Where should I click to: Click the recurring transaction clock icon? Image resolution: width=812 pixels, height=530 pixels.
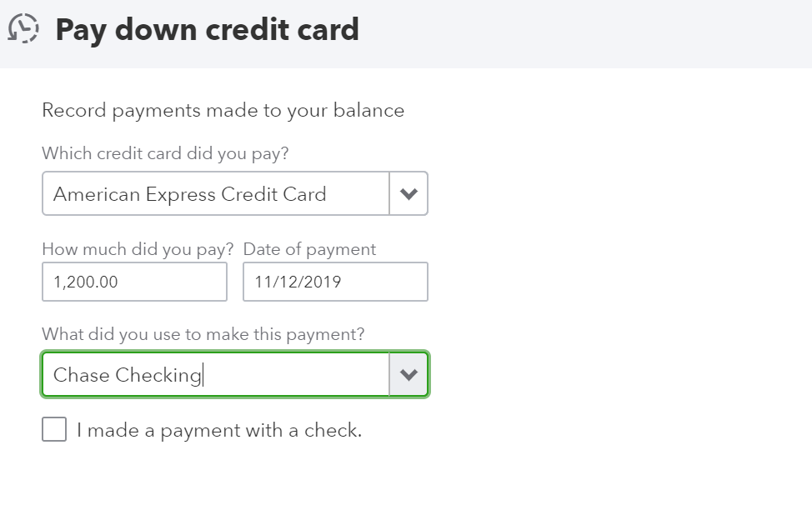(x=25, y=28)
